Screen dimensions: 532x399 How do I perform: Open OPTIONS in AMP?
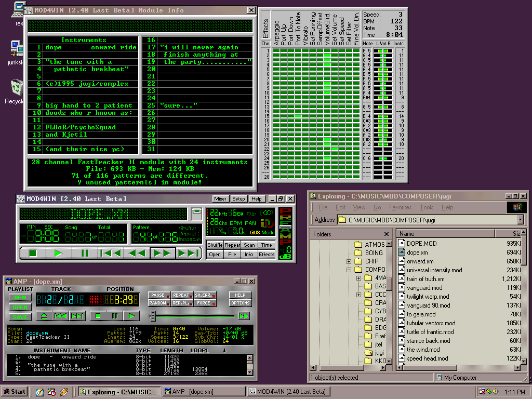point(240,303)
